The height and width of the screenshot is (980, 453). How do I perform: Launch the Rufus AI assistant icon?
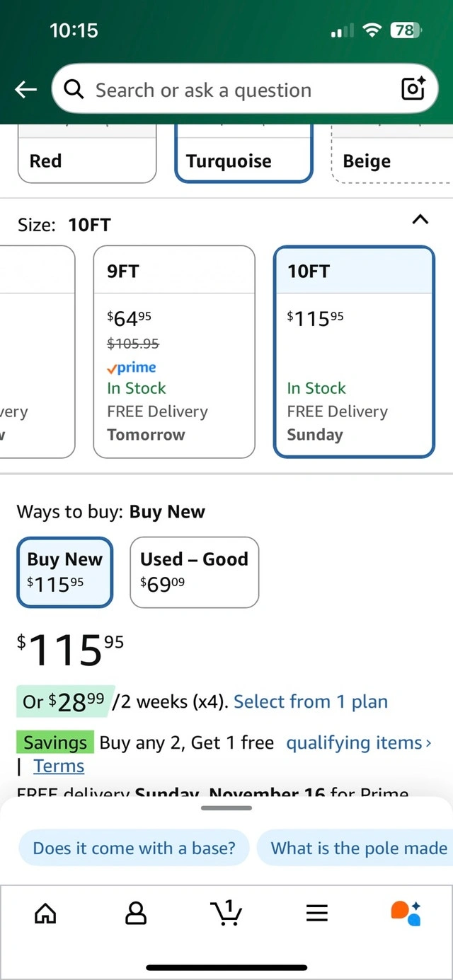406,914
